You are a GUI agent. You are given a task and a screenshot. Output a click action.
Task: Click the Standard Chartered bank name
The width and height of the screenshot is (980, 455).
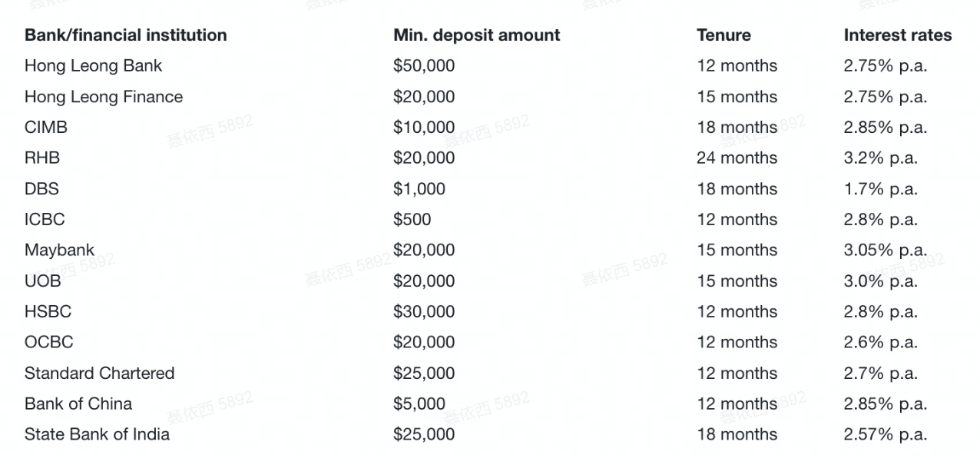pyautogui.click(x=99, y=374)
